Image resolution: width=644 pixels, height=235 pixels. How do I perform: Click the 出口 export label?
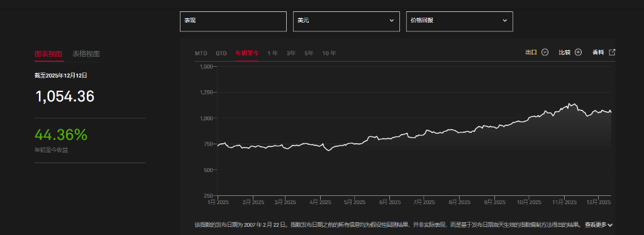point(531,52)
